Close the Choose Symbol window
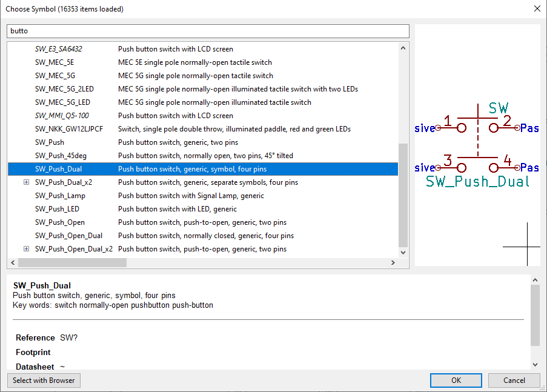 (536, 8)
